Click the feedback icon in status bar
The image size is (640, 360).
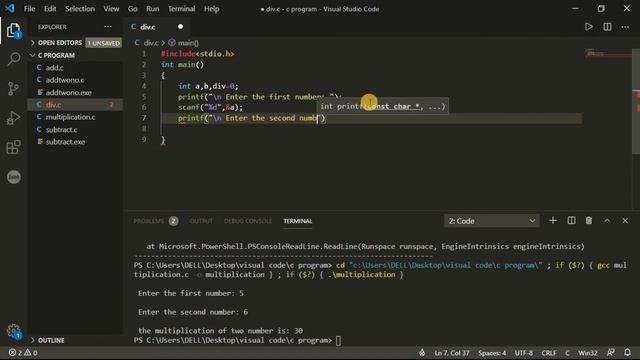coord(611,353)
